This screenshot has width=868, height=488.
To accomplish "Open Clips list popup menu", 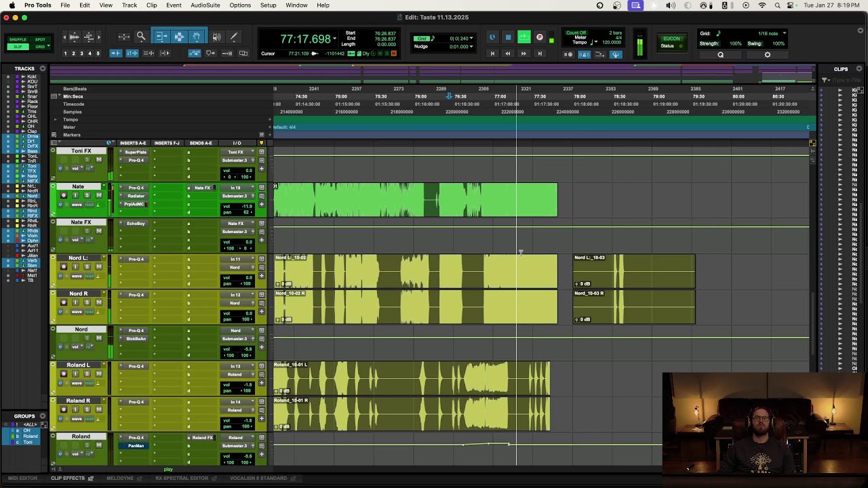I will [859, 68].
